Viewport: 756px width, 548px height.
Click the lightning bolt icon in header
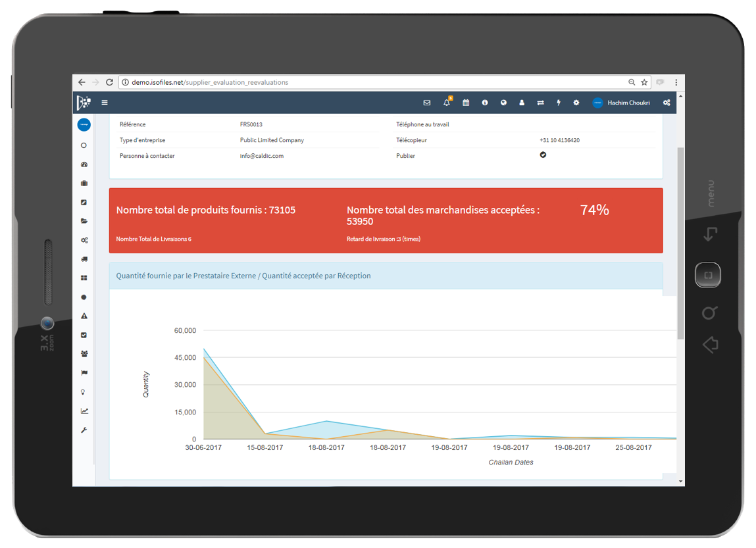559,103
